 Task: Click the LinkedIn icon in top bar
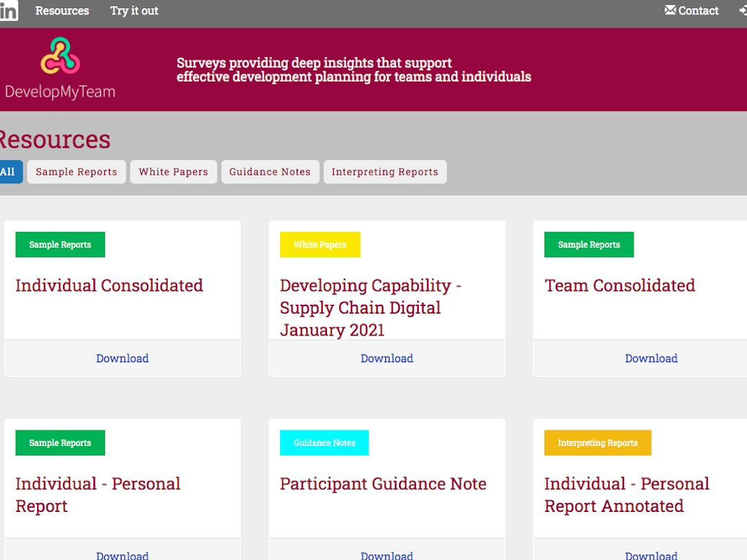point(8,10)
